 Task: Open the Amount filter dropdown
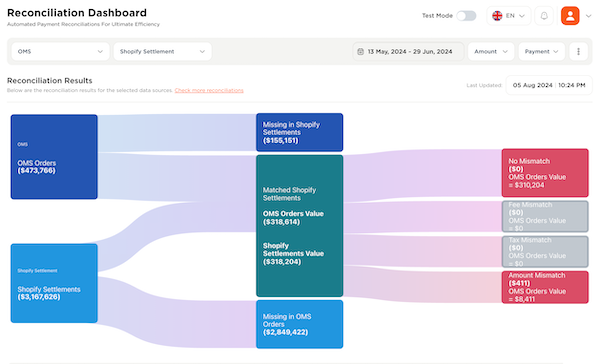pos(491,51)
